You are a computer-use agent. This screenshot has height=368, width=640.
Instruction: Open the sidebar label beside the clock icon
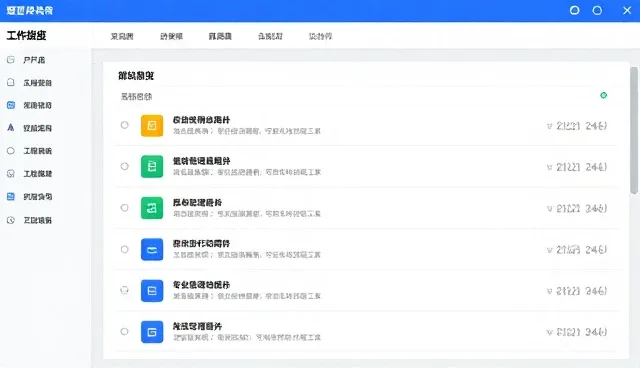coord(37,220)
